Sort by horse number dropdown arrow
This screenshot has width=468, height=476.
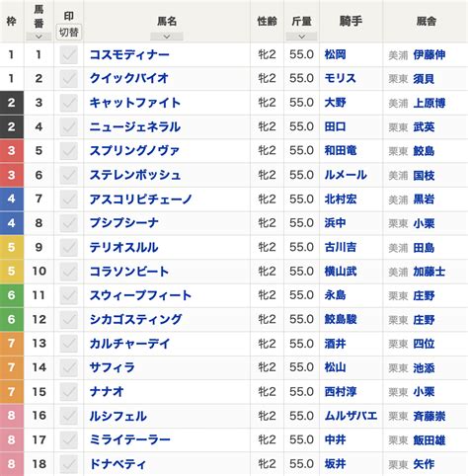pyautogui.click(x=39, y=37)
